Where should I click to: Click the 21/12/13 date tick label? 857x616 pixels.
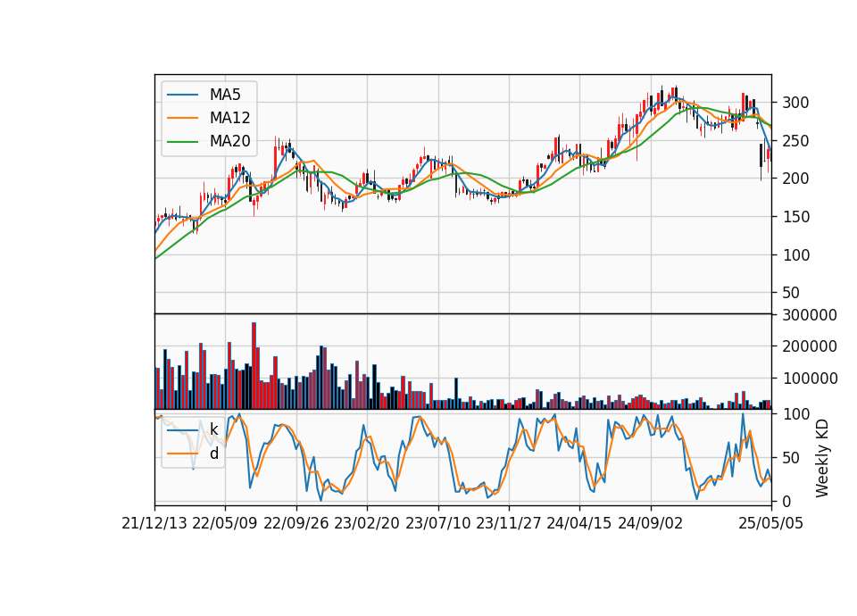coord(154,523)
